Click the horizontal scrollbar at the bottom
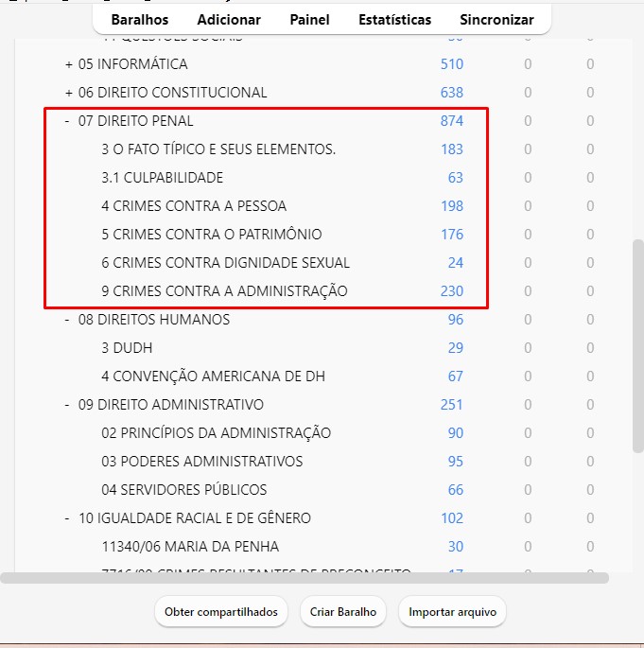This screenshot has height=648, width=644. pos(305,578)
